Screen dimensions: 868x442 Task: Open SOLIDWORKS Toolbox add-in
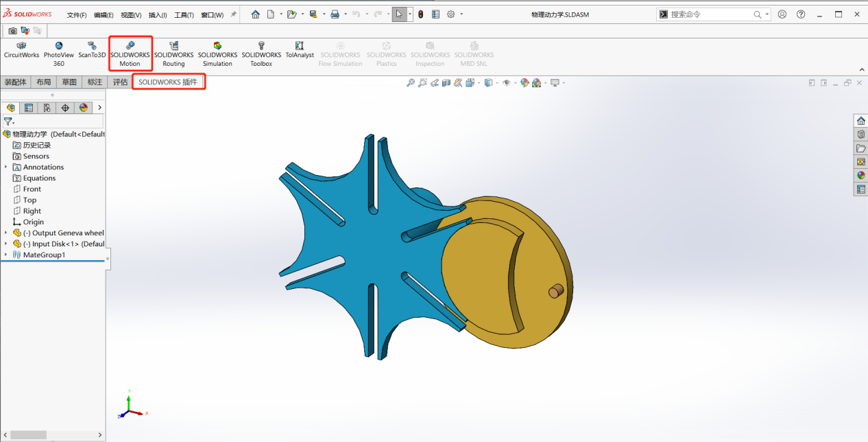click(261, 53)
